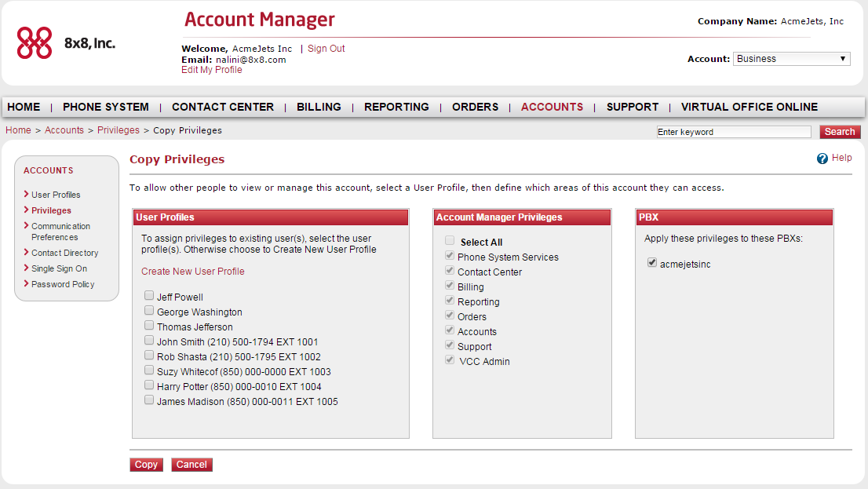Uncheck the acmejetsinc PBX checkbox
This screenshot has height=489, width=868.
tap(652, 263)
